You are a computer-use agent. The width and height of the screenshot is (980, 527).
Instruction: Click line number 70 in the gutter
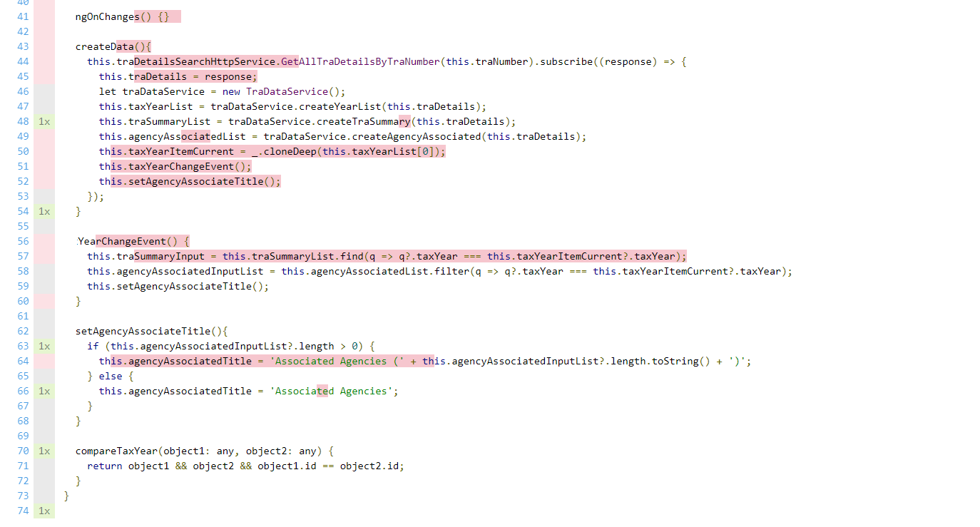pyautogui.click(x=22, y=451)
